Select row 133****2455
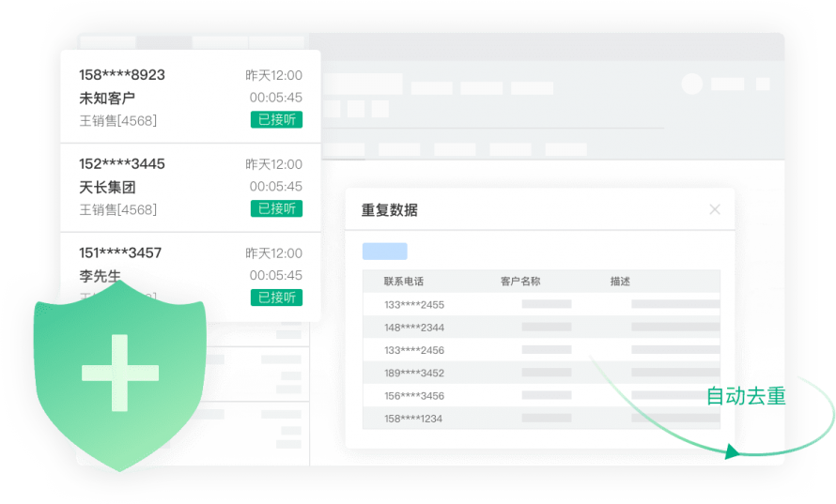Screen dimensions: 836x504 [x=541, y=305]
